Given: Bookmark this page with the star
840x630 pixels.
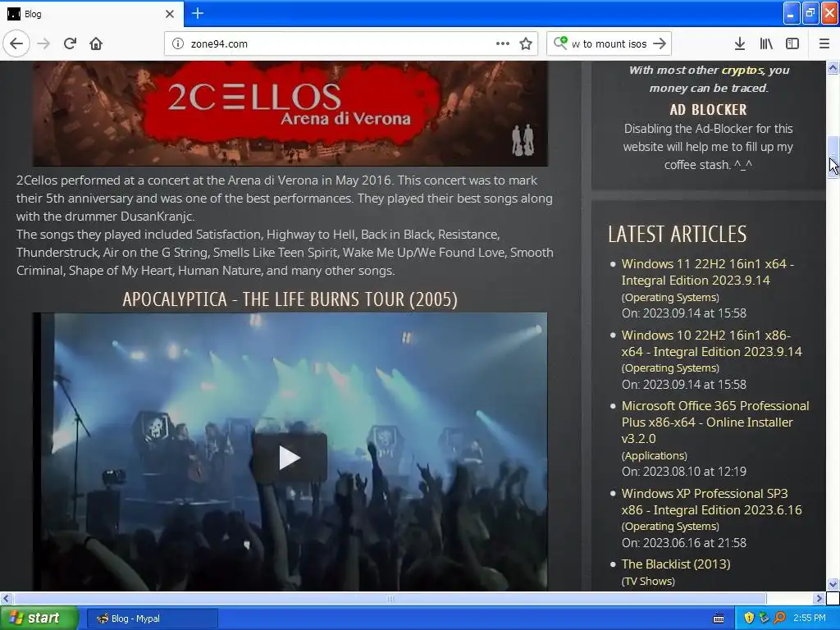Looking at the screenshot, I should [526, 43].
